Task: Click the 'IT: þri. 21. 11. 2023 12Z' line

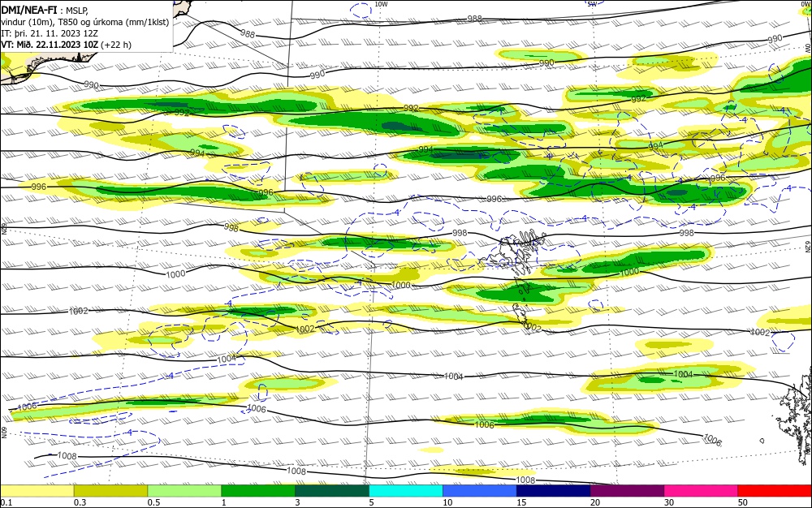Action: pos(50,33)
